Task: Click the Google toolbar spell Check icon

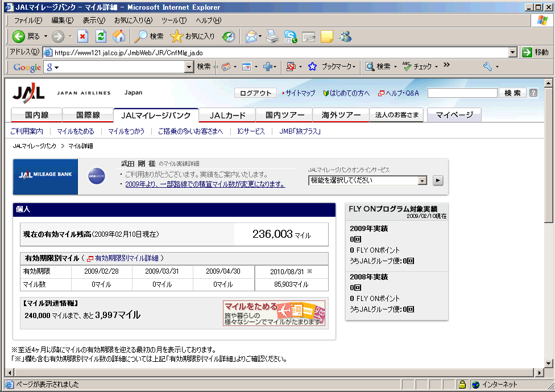Action: [x=407, y=66]
